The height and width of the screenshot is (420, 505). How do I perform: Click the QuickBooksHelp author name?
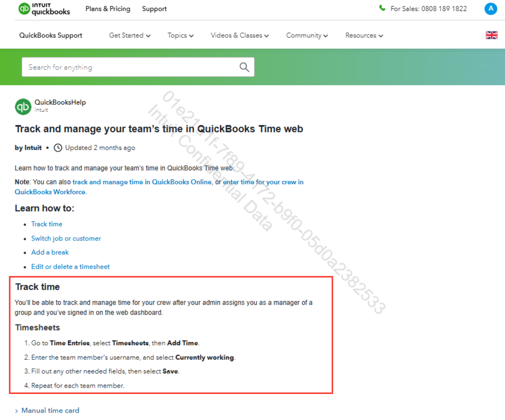pyautogui.click(x=60, y=102)
